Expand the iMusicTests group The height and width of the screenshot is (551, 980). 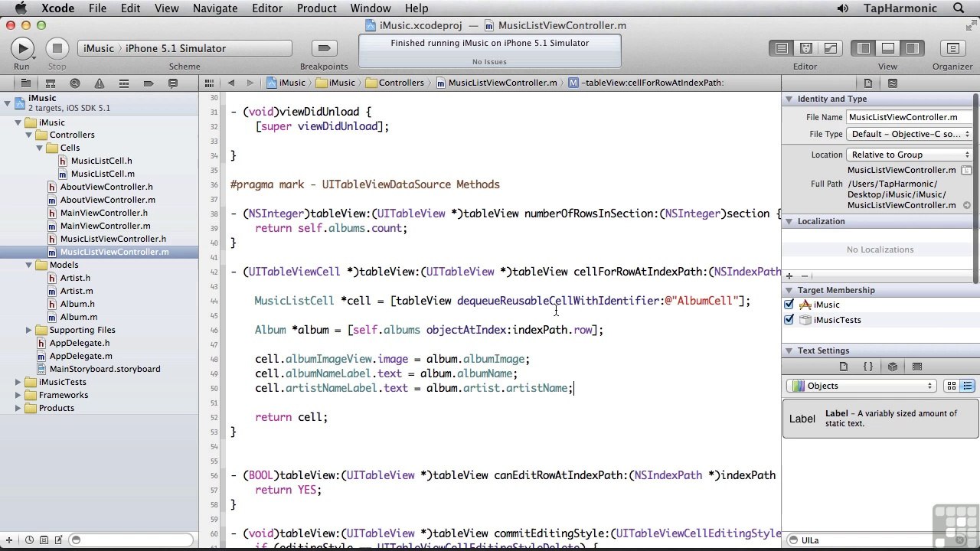pos(18,382)
